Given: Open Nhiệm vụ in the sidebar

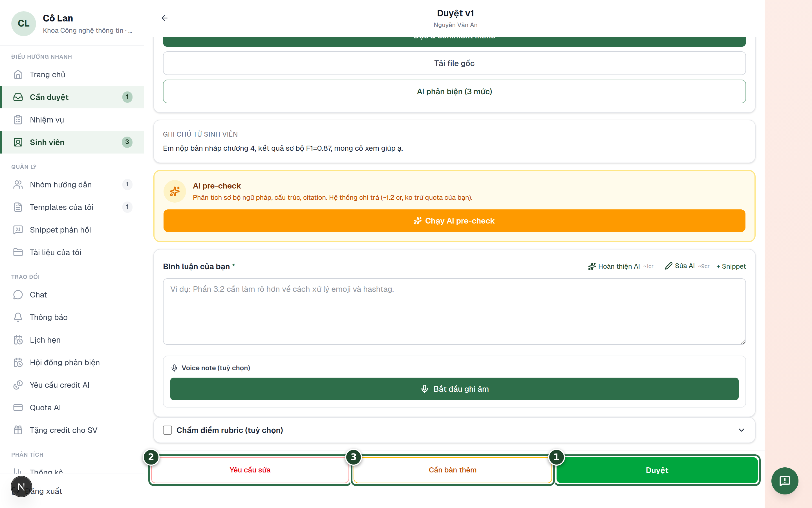Looking at the screenshot, I should pyautogui.click(x=72, y=120).
